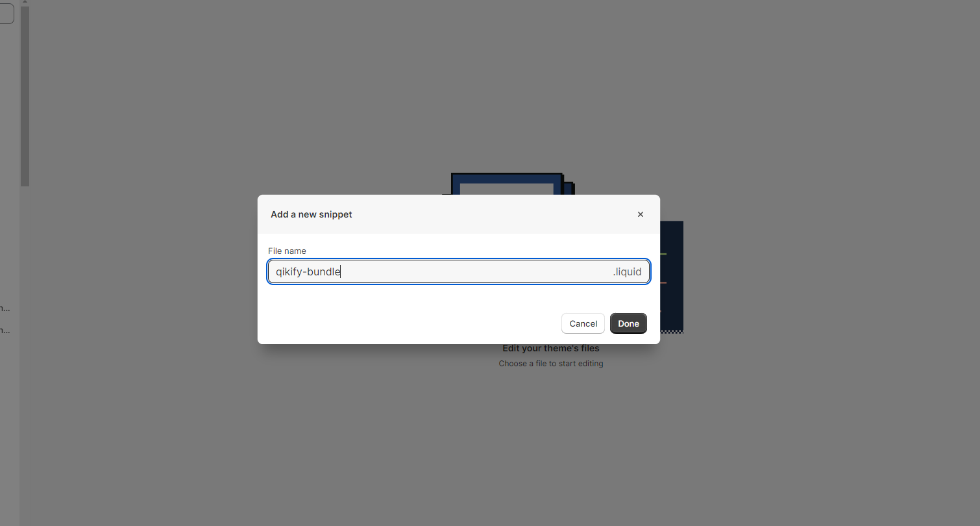Click the Add a new snippet title
Viewport: 980px width, 526px height.
pos(312,214)
